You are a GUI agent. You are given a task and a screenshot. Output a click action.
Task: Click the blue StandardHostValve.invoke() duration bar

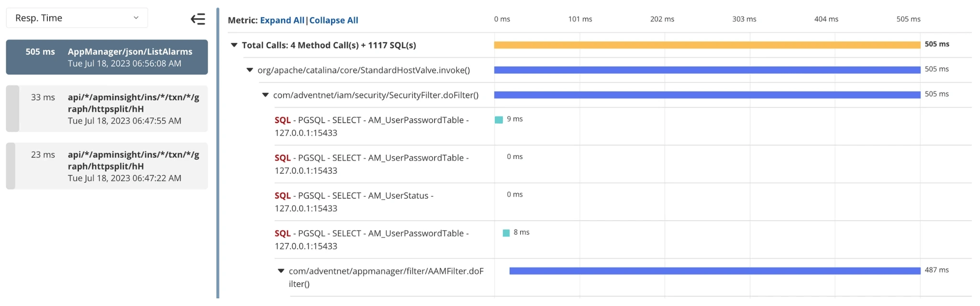coord(707,70)
